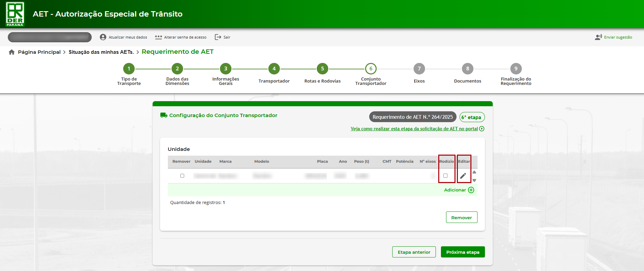Move the unit row up with arrow

[474, 172]
